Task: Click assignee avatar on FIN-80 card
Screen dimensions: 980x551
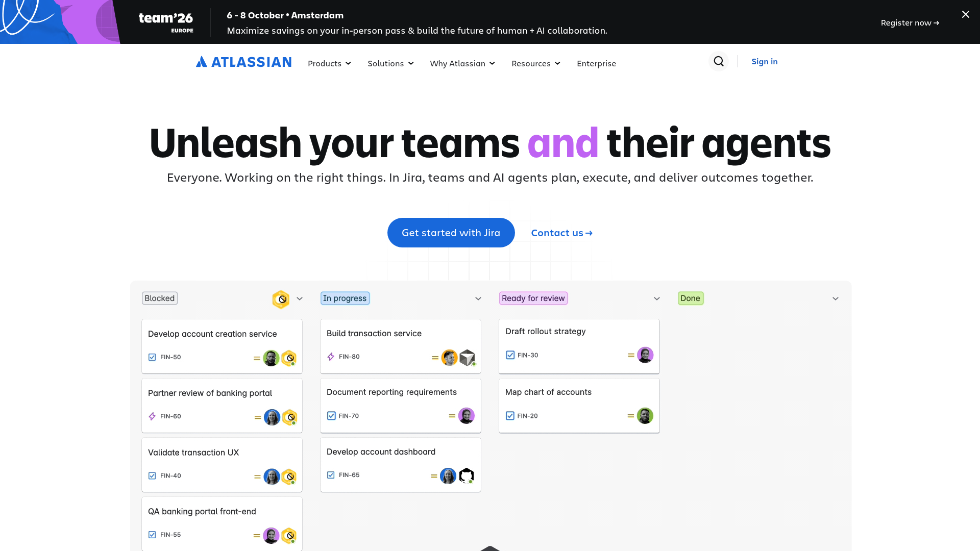Action: click(450, 358)
